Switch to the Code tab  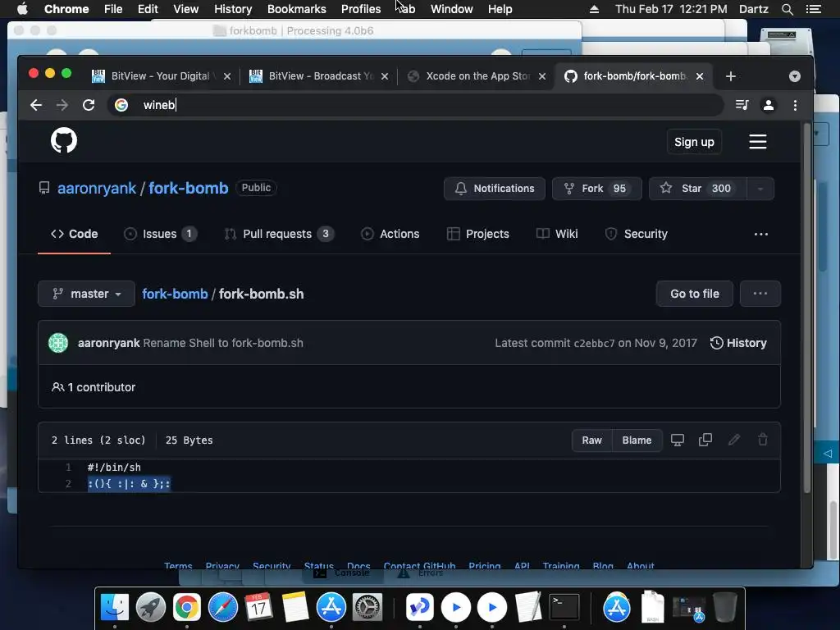pos(75,234)
